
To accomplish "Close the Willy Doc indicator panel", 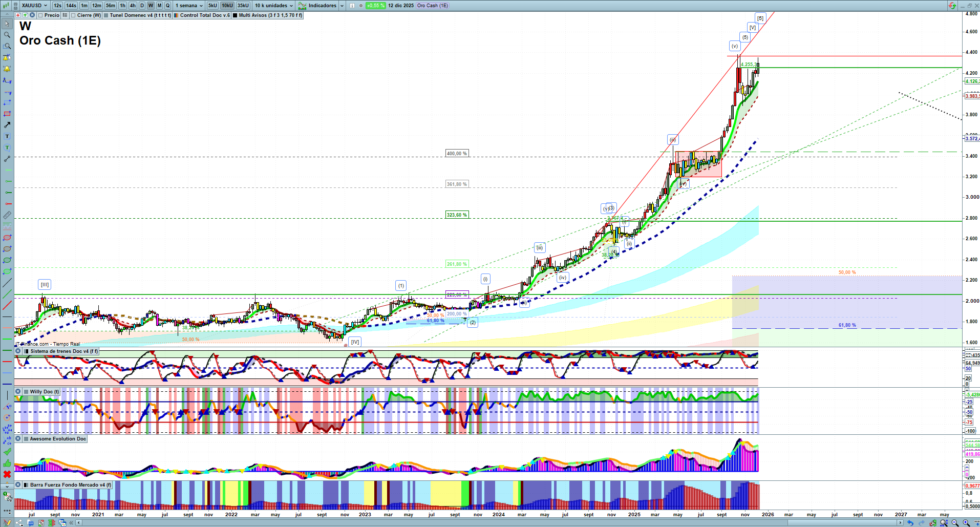I will [18, 392].
